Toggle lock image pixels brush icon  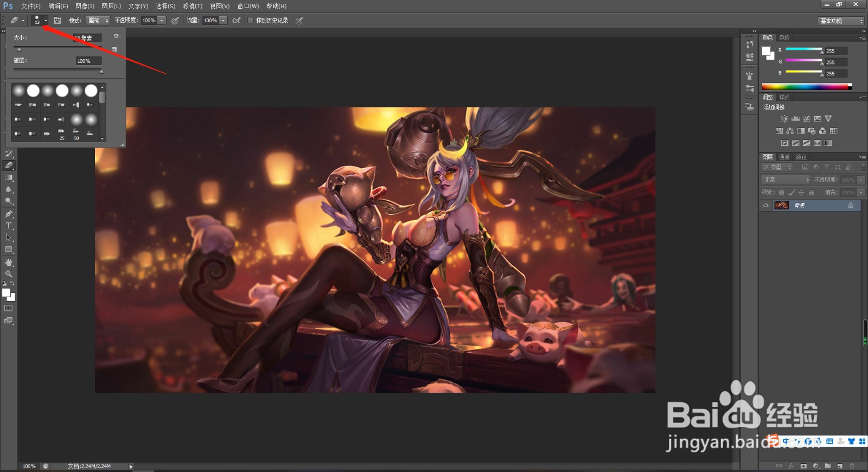pos(792,193)
